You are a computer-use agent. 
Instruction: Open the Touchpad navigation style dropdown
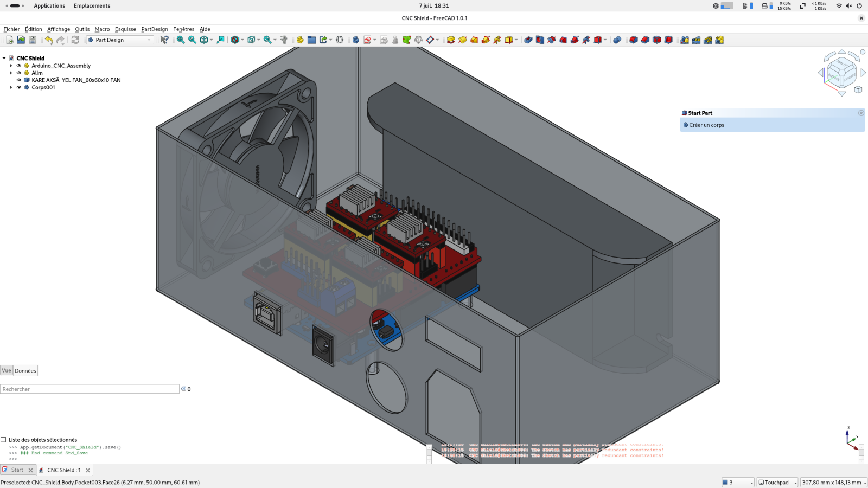[x=778, y=482]
